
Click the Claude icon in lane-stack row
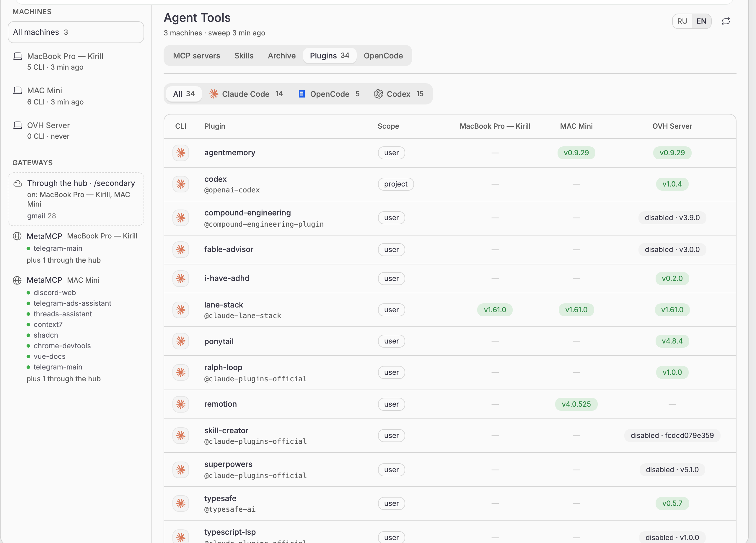pyautogui.click(x=181, y=310)
